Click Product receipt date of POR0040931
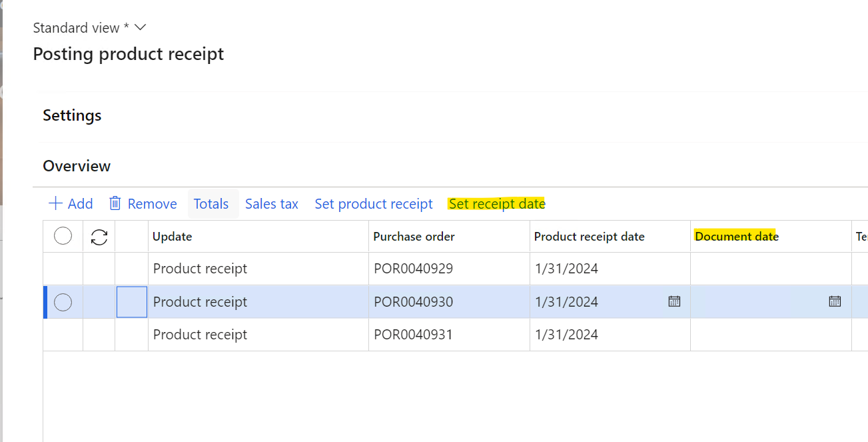The width and height of the screenshot is (868, 442). (566, 335)
